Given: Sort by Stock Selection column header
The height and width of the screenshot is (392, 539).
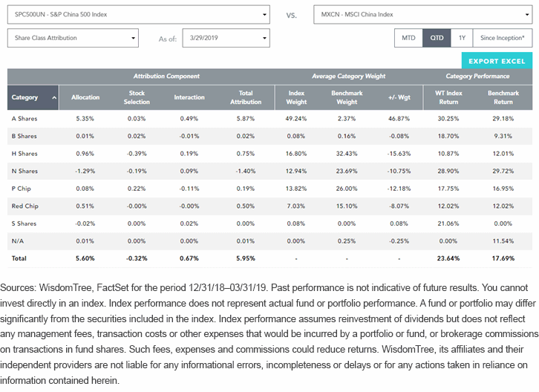Looking at the screenshot, I should pos(137,97).
